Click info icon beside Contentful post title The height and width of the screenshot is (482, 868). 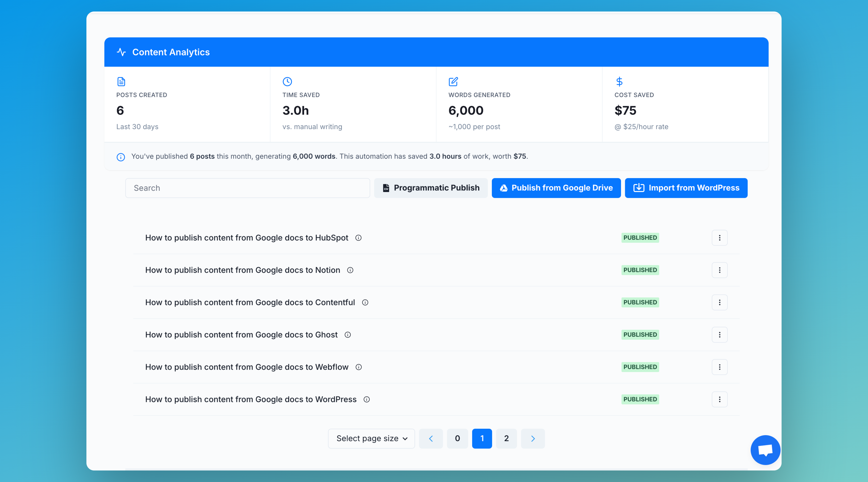click(x=365, y=302)
